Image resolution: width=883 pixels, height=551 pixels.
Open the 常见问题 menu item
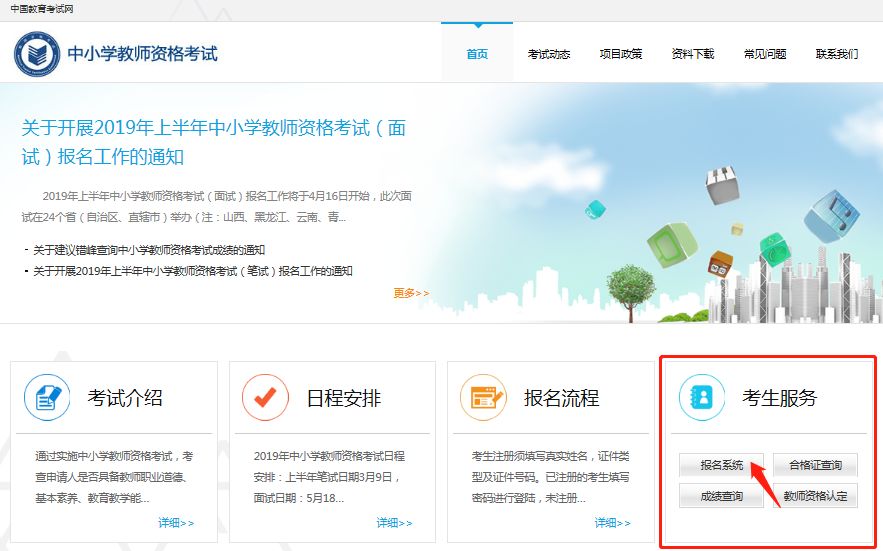click(765, 54)
